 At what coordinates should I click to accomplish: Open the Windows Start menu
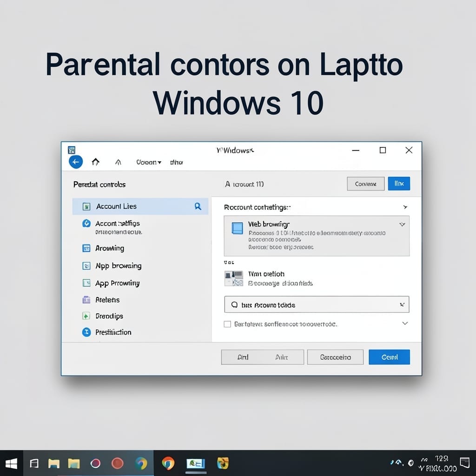[x=11, y=463]
